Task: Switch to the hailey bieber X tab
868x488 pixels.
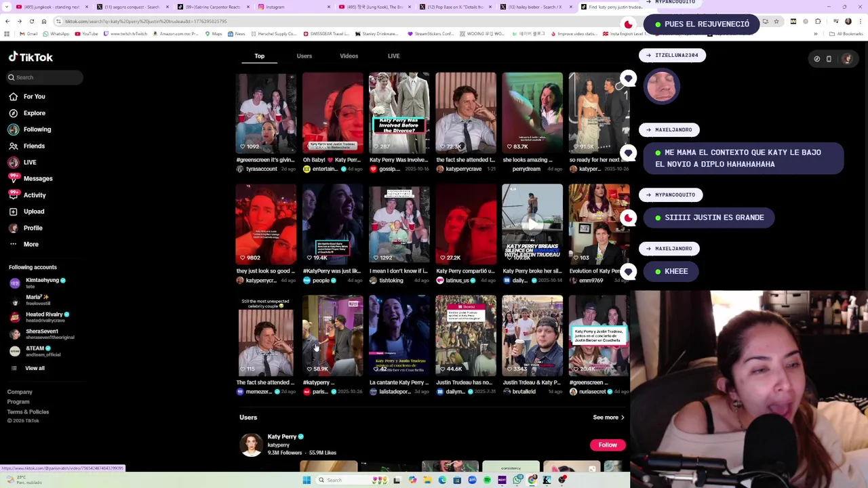Action: tap(536, 7)
